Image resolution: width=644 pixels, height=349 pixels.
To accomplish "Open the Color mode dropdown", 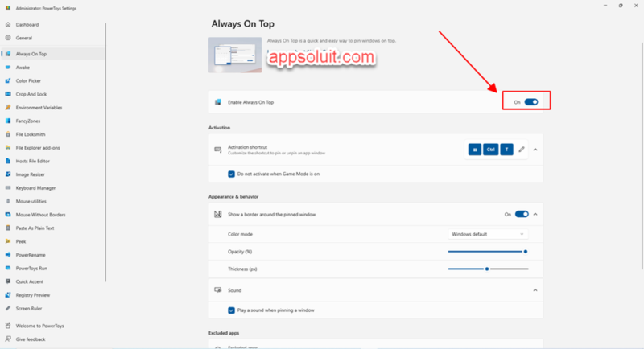I will (488, 234).
